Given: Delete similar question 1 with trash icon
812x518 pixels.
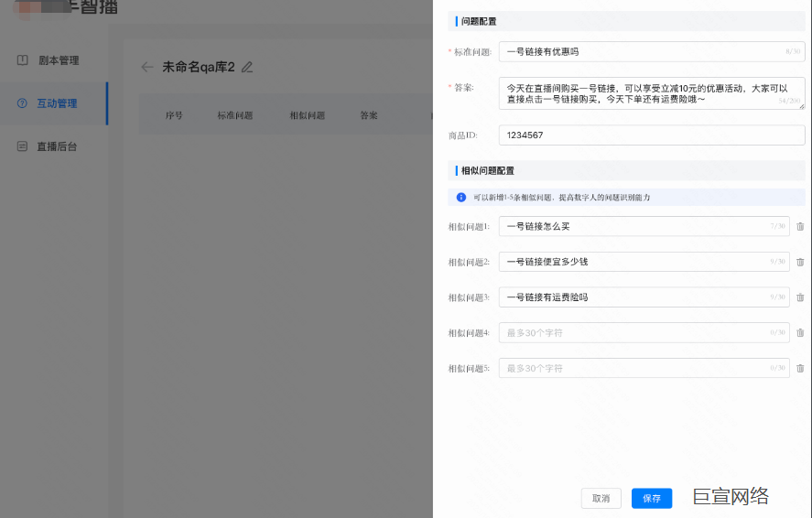Looking at the screenshot, I should tap(800, 227).
